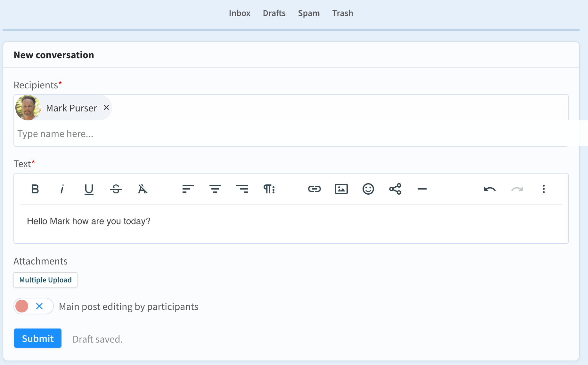This screenshot has width=588, height=365.
Task: Toggle bold formatting in editor
Action: (35, 189)
